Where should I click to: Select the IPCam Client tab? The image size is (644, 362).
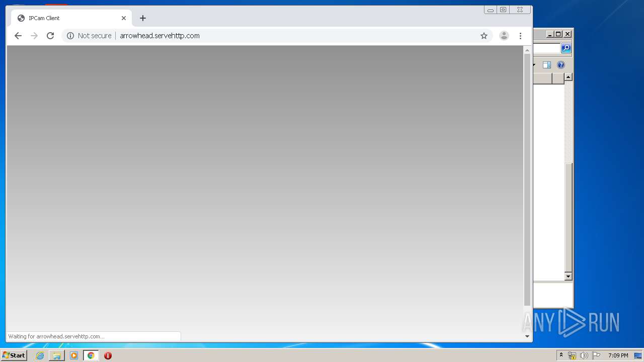click(71, 18)
